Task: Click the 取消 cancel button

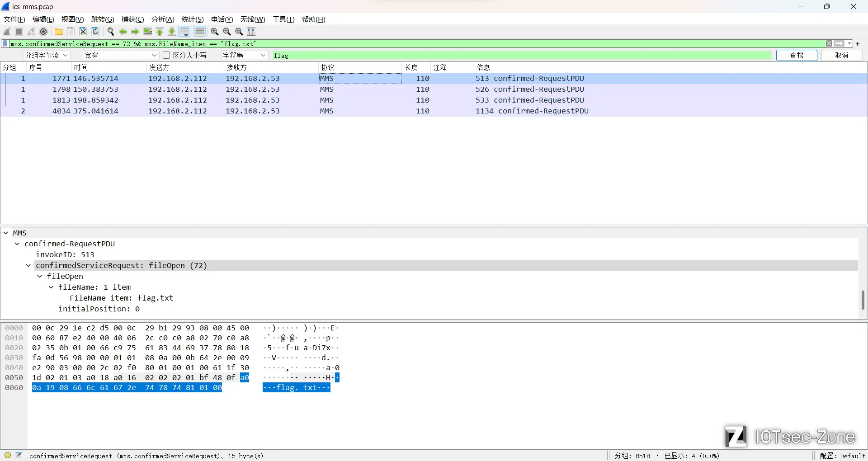Action: [x=842, y=55]
